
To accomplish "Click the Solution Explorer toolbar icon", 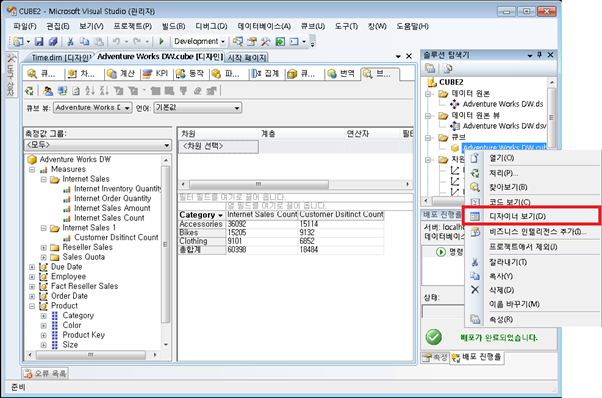I will (x=238, y=41).
